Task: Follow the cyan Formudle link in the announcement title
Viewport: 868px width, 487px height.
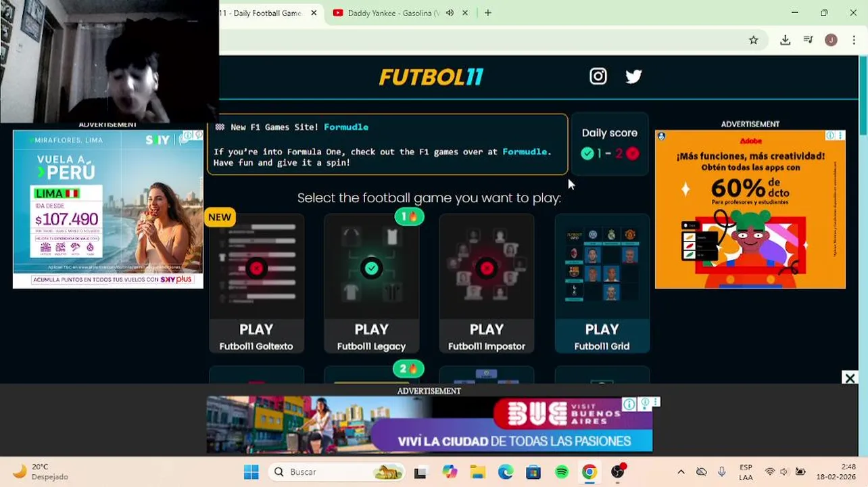Action: point(346,126)
